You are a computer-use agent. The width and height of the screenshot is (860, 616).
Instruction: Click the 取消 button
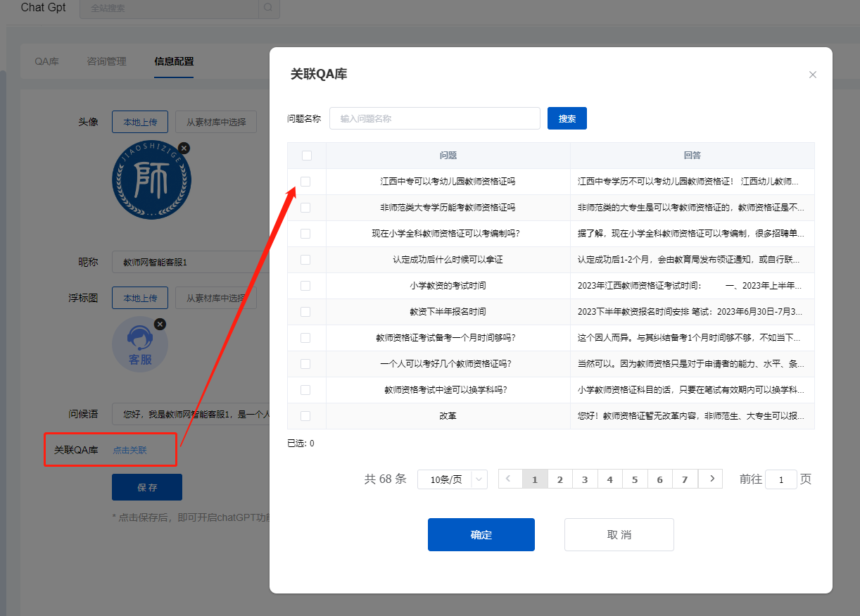pyautogui.click(x=619, y=534)
